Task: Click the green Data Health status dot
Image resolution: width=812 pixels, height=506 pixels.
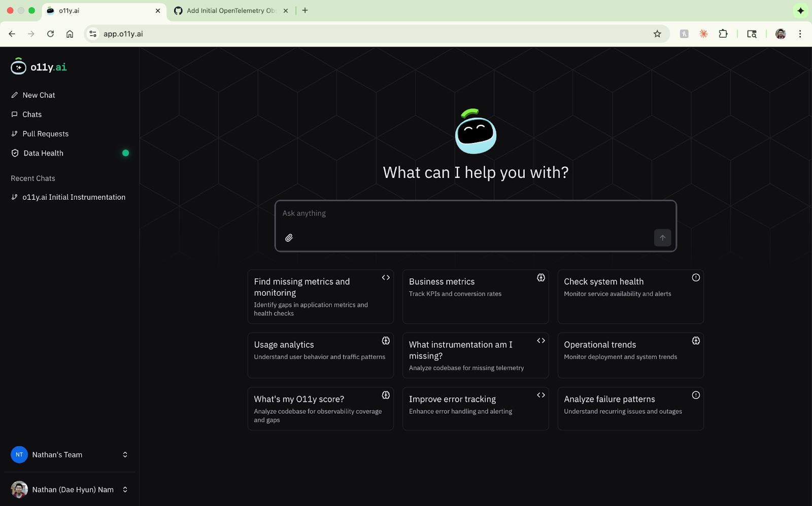Action: 125,153
